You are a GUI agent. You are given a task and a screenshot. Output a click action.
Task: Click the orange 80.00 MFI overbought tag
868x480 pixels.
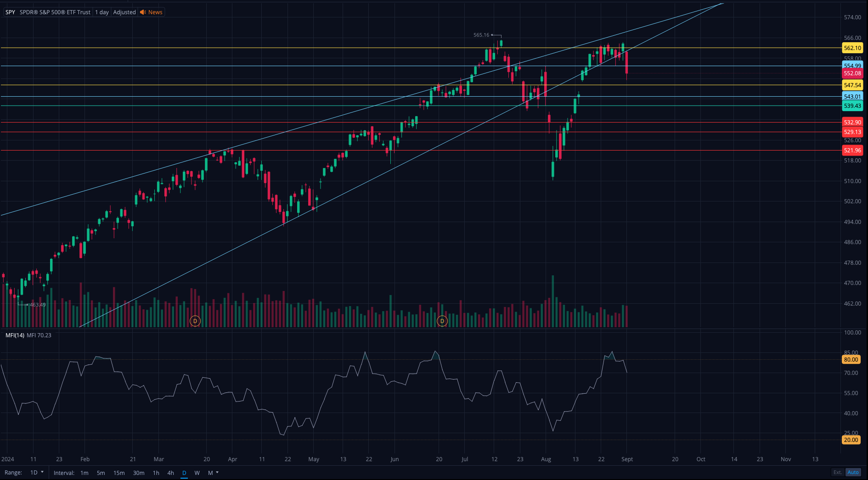[851, 360]
